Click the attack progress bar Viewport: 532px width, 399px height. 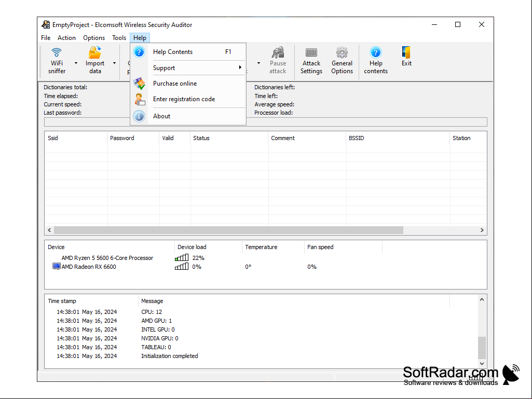(266, 122)
